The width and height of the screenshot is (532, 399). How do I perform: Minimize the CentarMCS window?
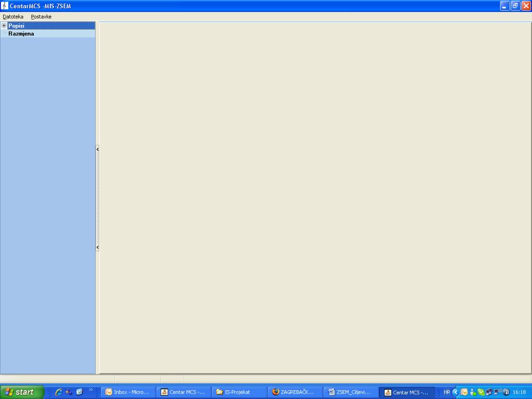[x=505, y=6]
